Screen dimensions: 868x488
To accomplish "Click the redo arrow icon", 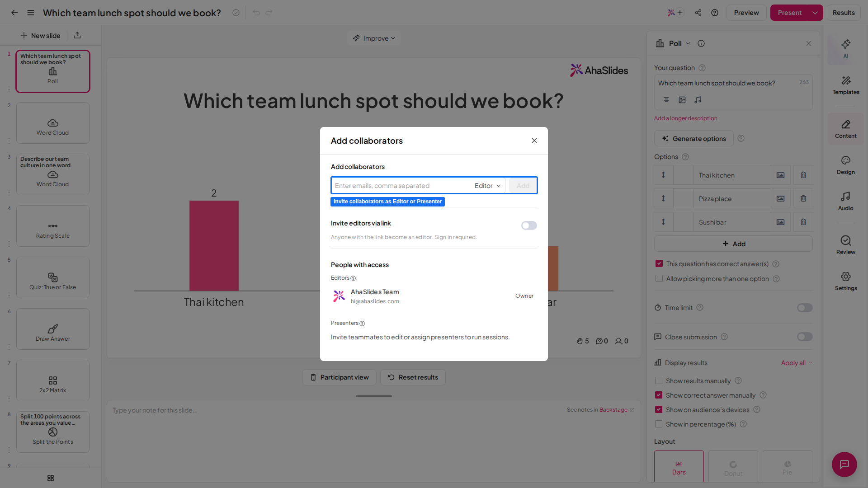I will 269,13.
